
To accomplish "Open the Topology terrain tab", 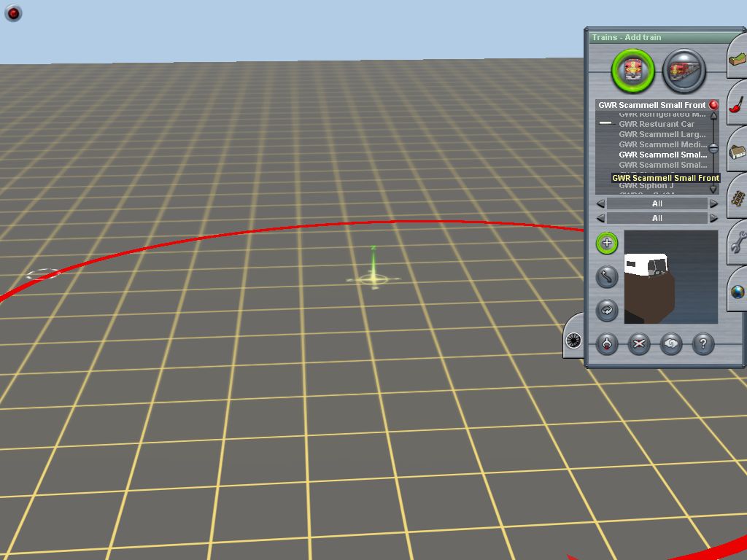I will coord(737,61).
